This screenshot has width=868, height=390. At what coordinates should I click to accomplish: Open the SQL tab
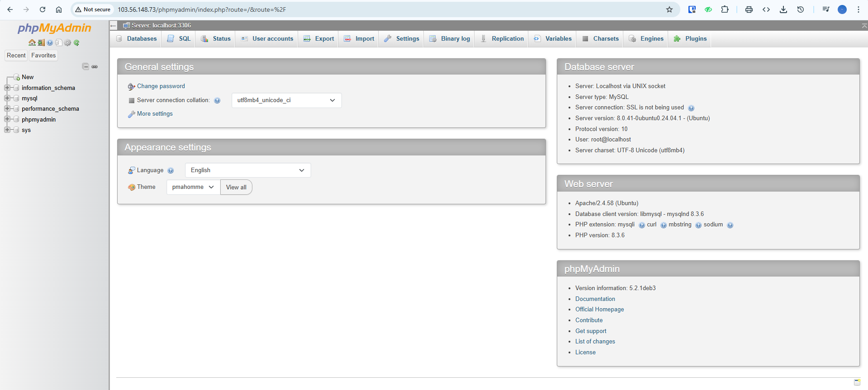click(x=179, y=39)
